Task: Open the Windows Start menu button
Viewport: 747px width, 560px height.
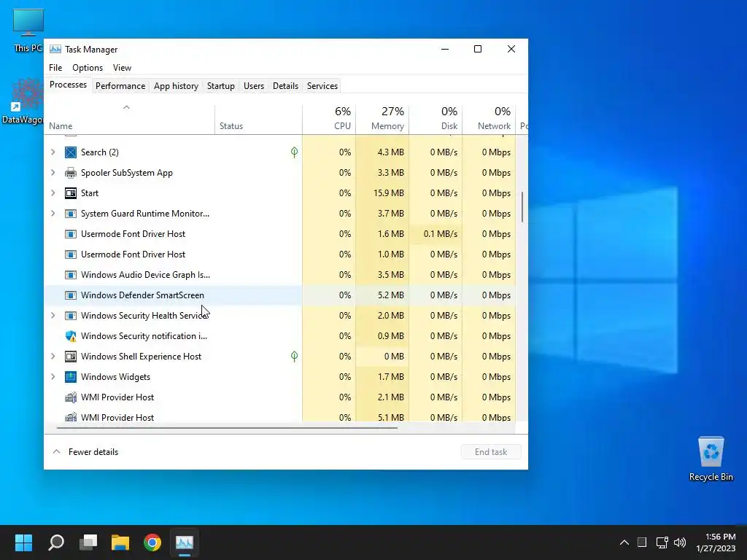Action: pyautogui.click(x=23, y=542)
